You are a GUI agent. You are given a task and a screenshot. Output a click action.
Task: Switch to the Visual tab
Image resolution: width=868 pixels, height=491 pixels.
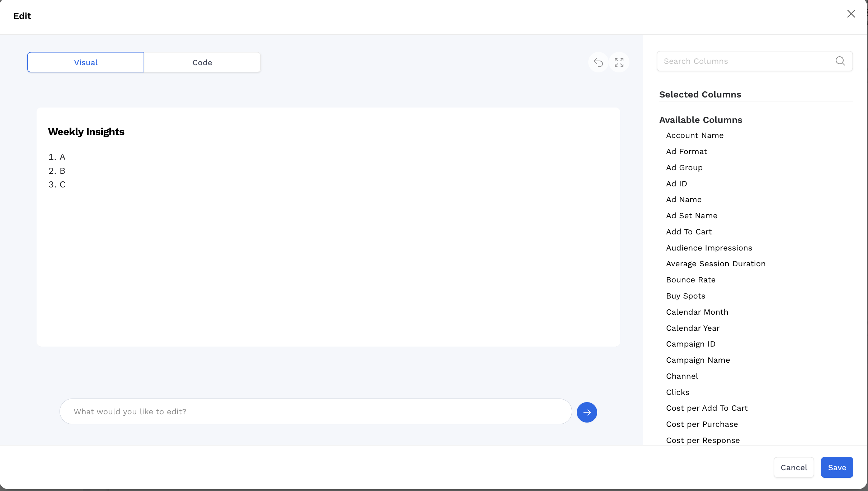coord(86,62)
